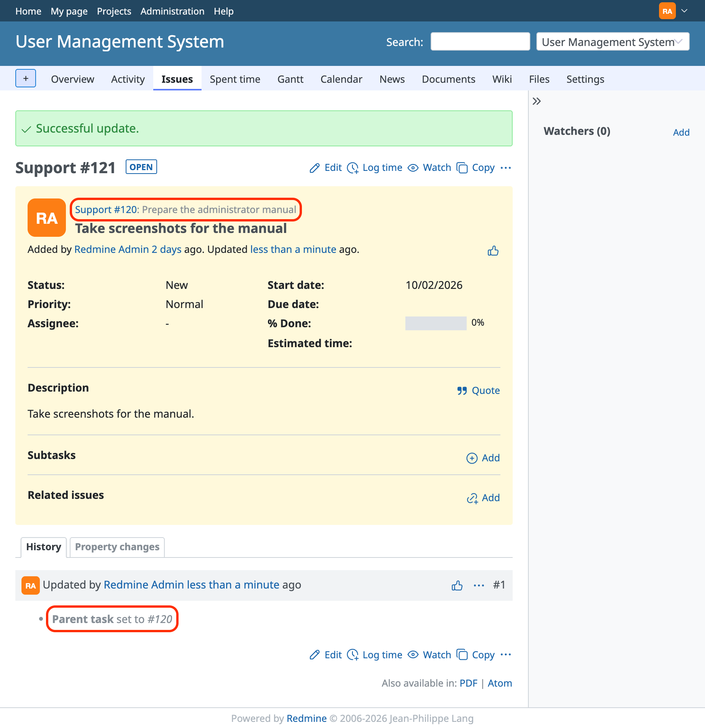The image size is (705, 728).
Task: Open top more-actions ellipsis menu
Action: click(506, 168)
